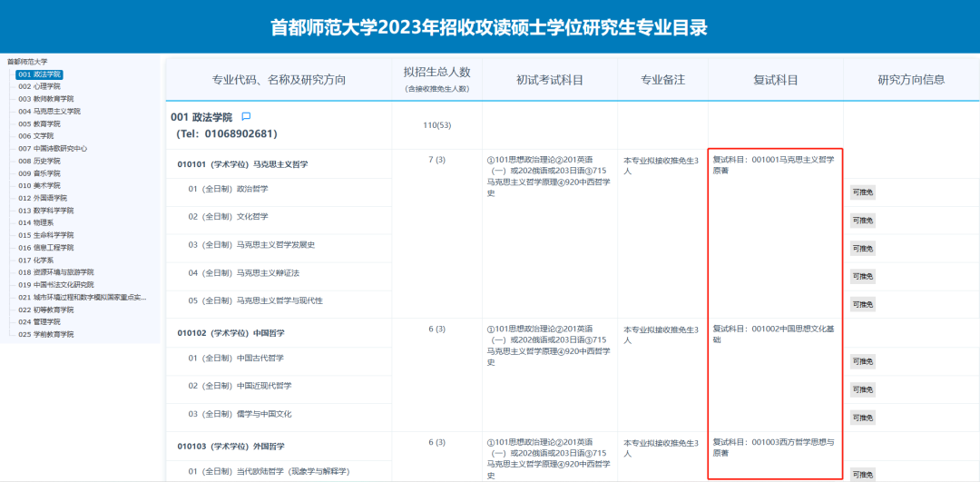Click the comment icon beside 001 政法学院

click(246, 117)
